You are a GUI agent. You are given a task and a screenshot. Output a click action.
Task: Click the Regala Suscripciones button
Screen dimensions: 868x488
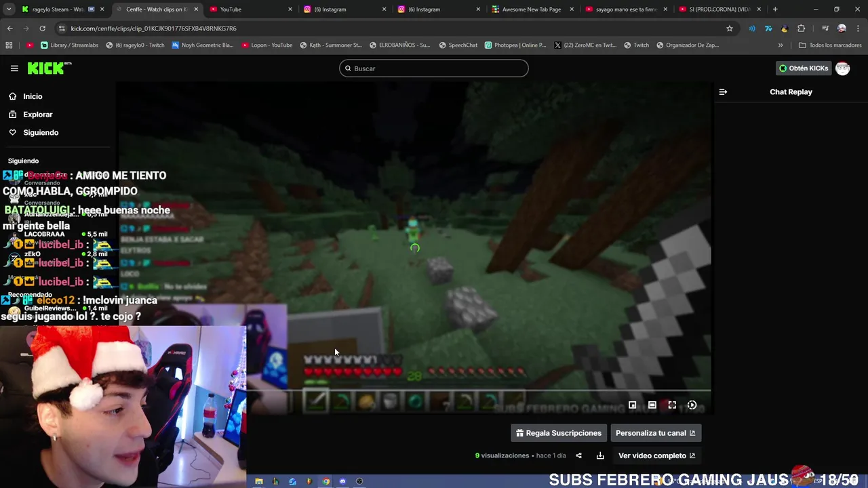click(559, 433)
